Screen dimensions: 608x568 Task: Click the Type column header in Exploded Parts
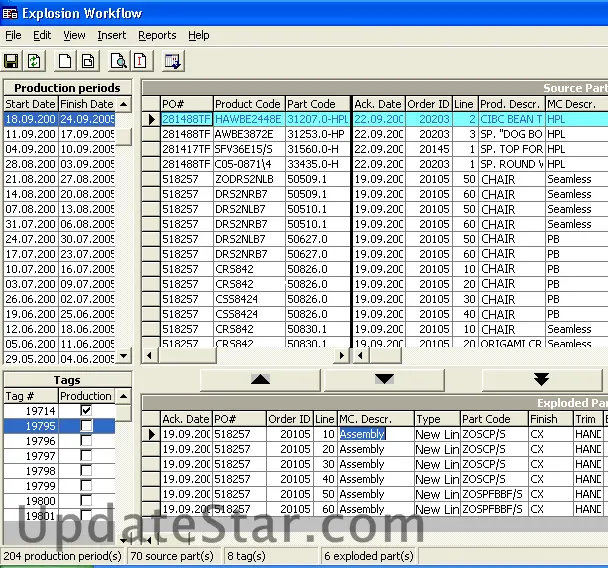tap(437, 419)
